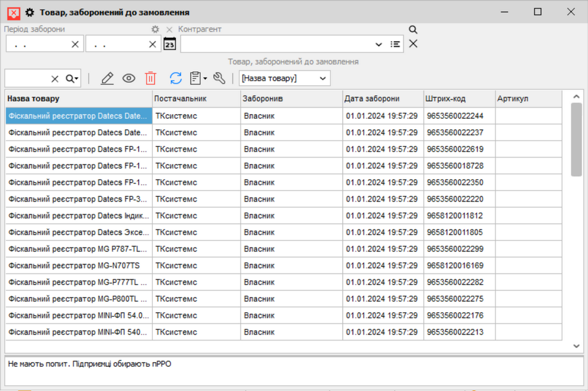Open the clipboard report dropdown
The image size is (588, 391).
pyautogui.click(x=198, y=78)
